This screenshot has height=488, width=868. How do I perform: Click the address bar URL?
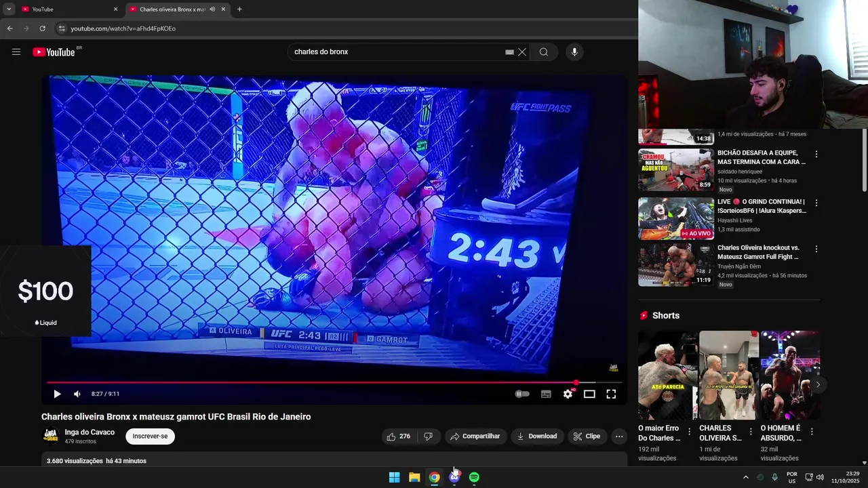[x=123, y=28]
